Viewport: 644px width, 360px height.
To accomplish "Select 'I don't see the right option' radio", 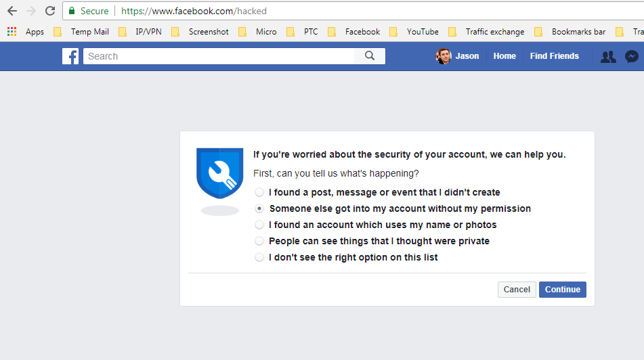I will coord(259,257).
